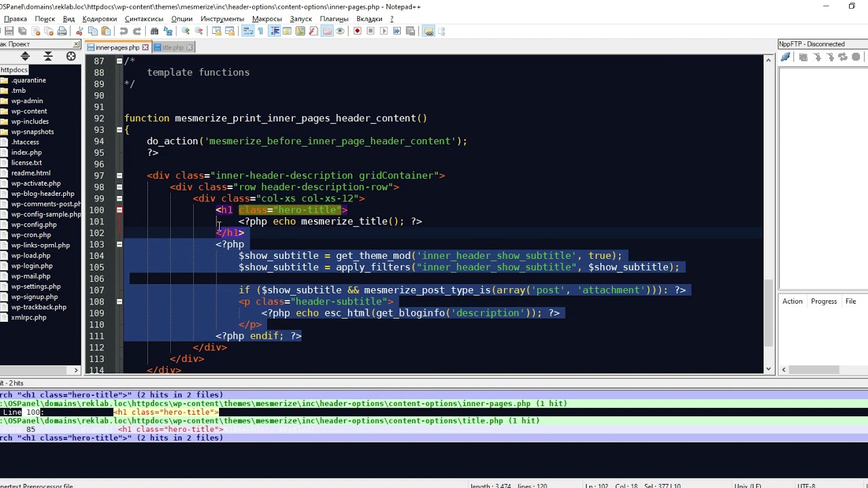
Task: Open the Синтаксисы menu
Action: (x=144, y=19)
